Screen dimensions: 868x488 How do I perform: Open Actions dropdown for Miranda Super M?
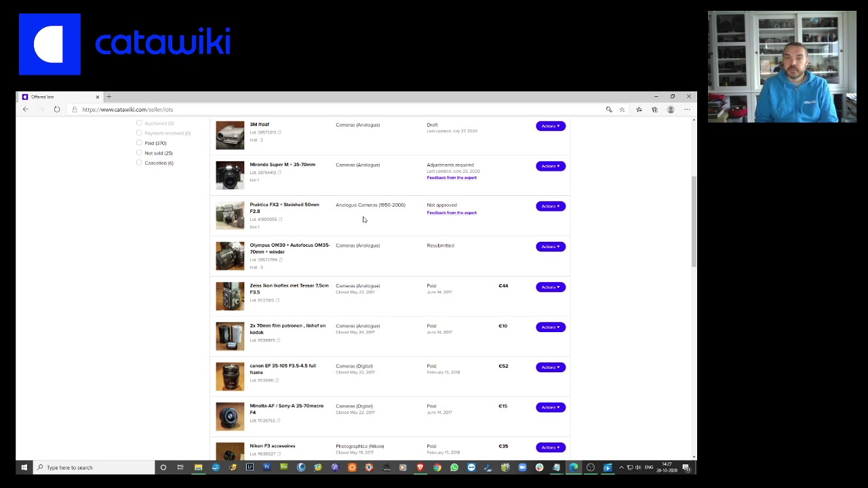[x=551, y=166]
